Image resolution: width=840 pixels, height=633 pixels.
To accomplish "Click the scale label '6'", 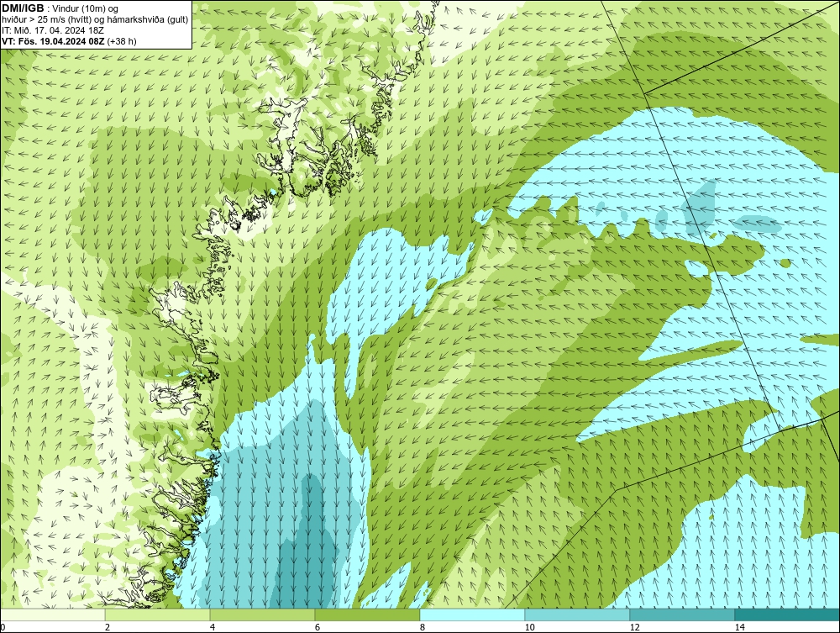I will coord(318,627).
